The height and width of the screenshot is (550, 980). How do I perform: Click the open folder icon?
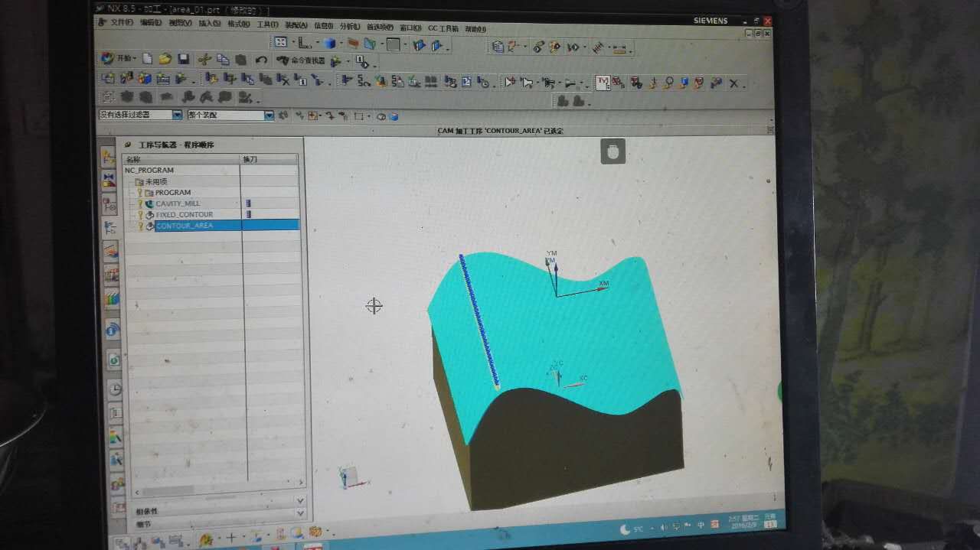click(x=165, y=59)
